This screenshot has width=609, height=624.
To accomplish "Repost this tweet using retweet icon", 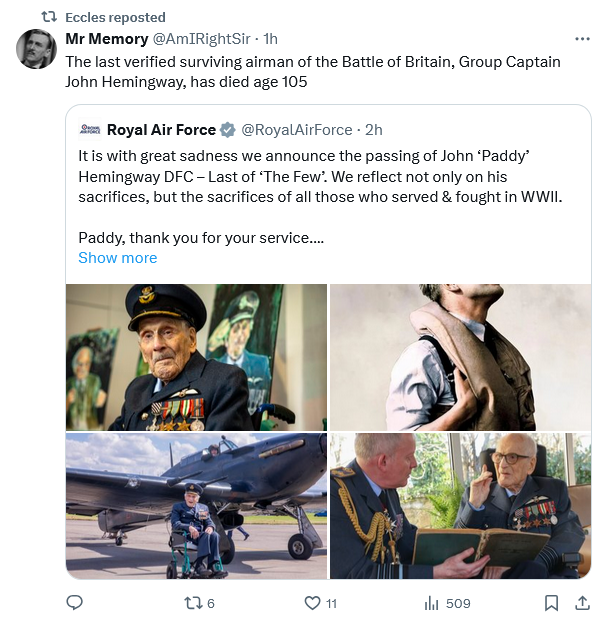I will tap(197, 602).
